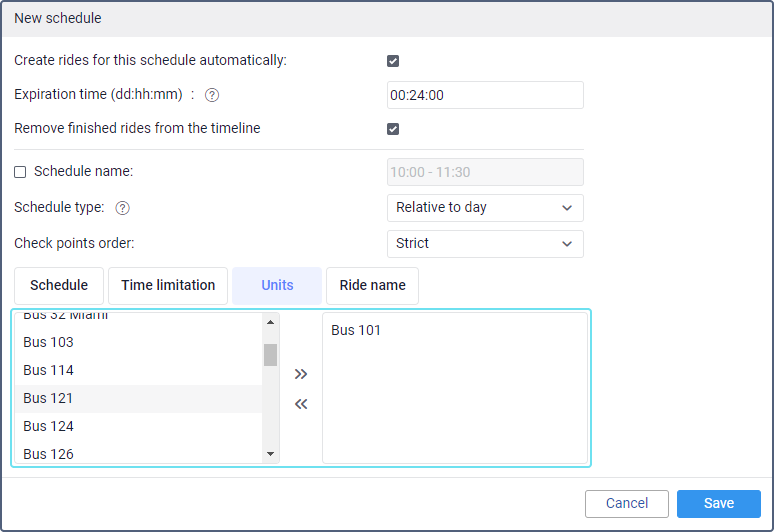Click help icon beside Schedule type

tap(123, 208)
